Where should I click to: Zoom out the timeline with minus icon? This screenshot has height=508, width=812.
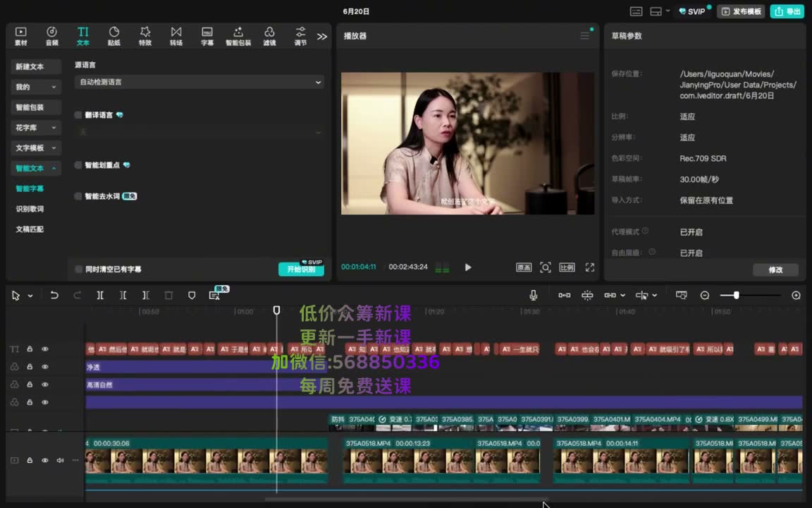click(x=705, y=295)
